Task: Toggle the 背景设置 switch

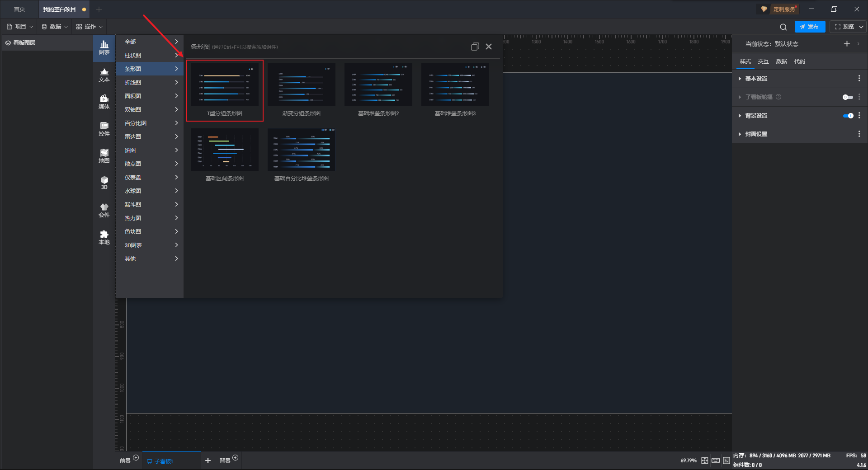Action: [x=848, y=116]
